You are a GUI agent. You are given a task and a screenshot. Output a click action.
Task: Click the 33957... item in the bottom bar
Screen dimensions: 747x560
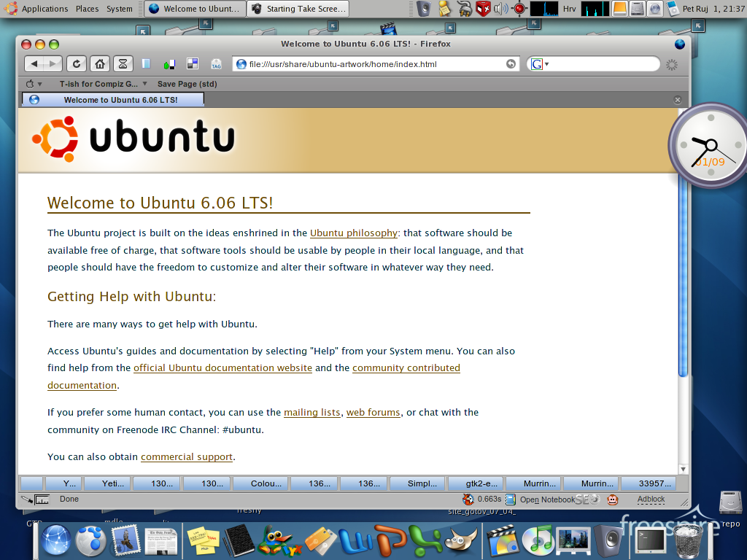(649, 483)
